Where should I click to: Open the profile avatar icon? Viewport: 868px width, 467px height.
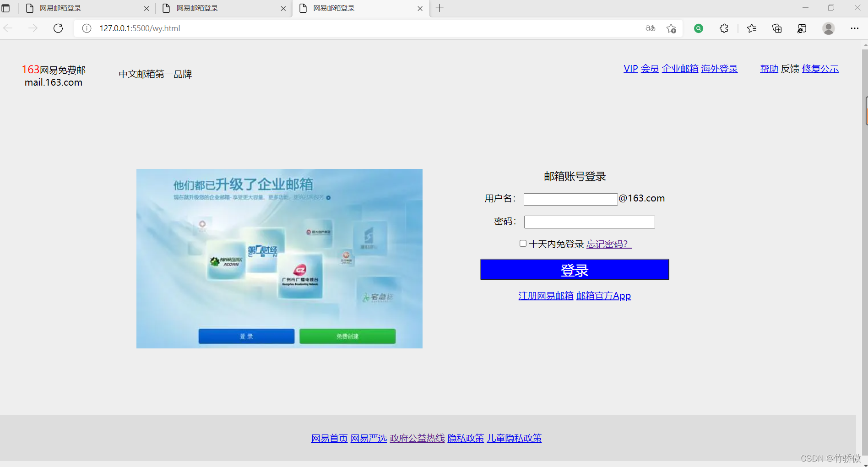tap(829, 28)
